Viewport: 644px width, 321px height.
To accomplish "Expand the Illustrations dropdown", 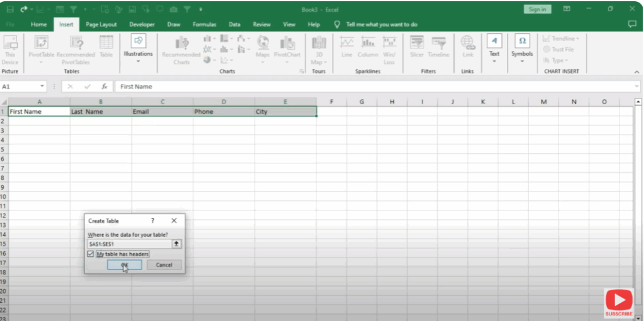I will coord(138,61).
